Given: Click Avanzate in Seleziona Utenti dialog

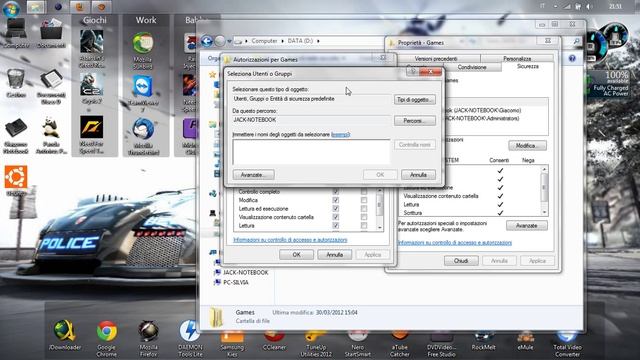Looking at the screenshot, I should (253, 175).
